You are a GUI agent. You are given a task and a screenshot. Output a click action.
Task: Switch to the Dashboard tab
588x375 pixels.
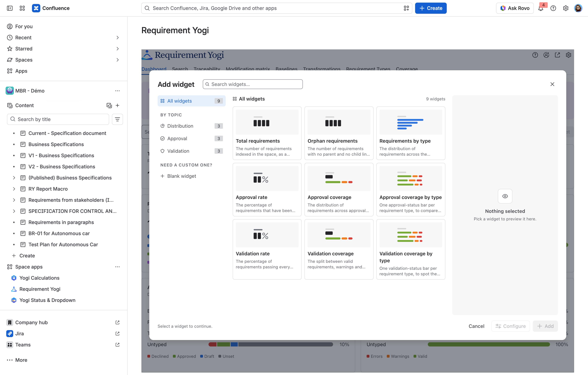coord(154,69)
